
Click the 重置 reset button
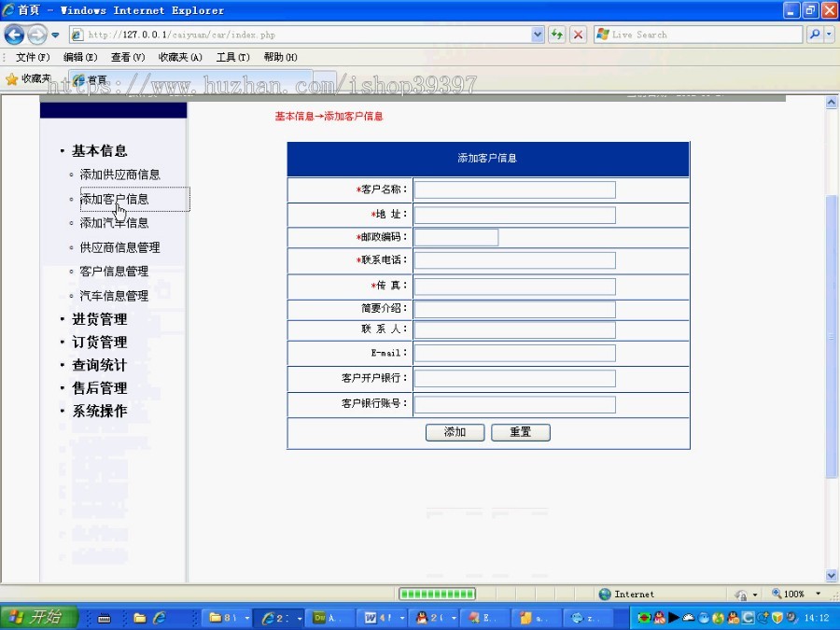point(521,432)
